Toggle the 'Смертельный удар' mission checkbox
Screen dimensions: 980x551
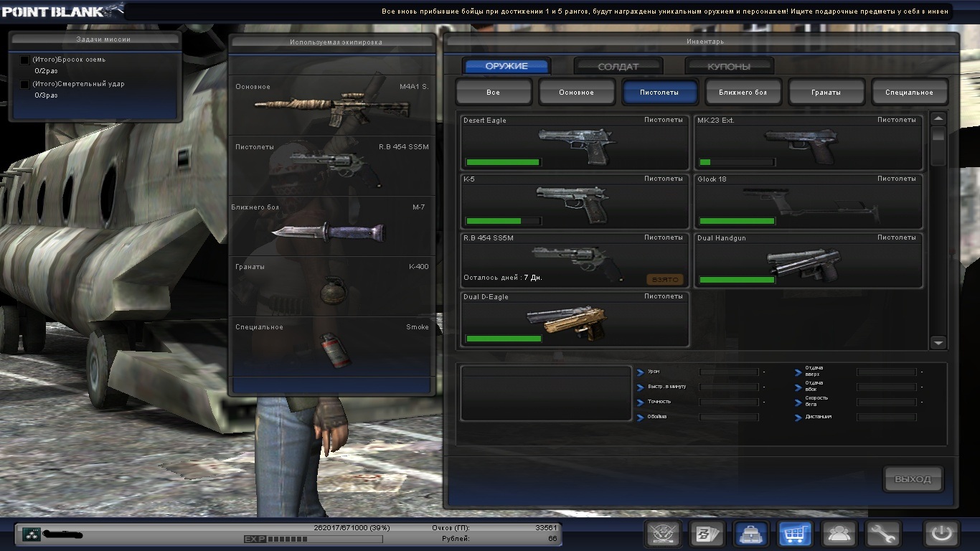(x=25, y=84)
